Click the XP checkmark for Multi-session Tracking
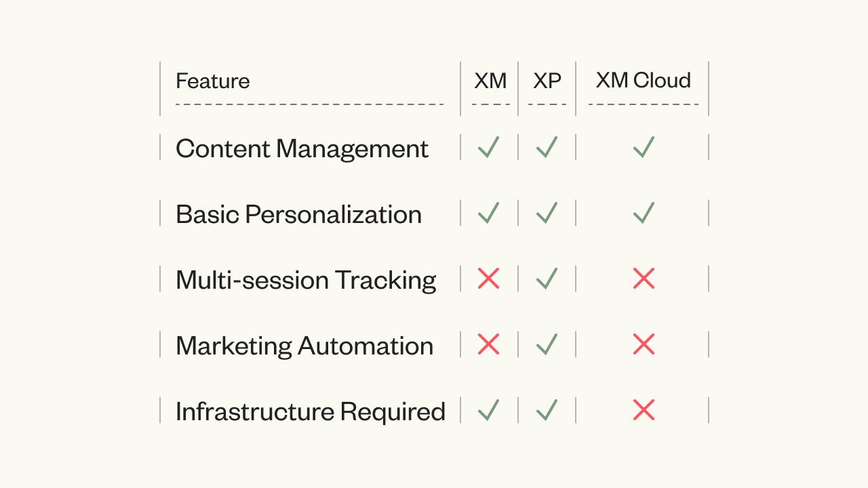This screenshot has height=488, width=868. [547, 279]
